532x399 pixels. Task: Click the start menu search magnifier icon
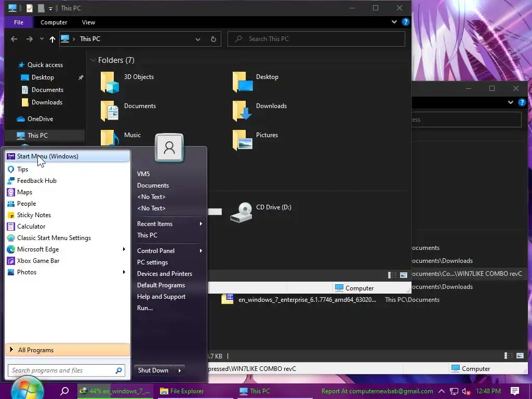[119, 370]
